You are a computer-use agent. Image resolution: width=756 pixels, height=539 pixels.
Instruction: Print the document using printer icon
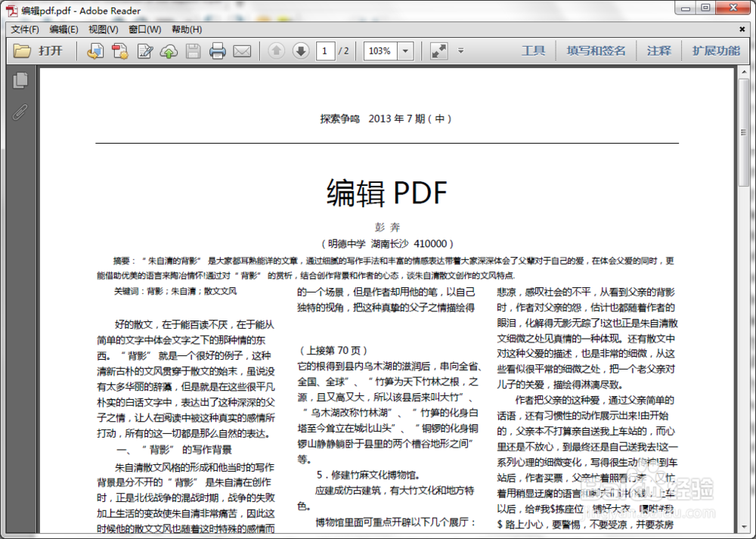click(218, 51)
